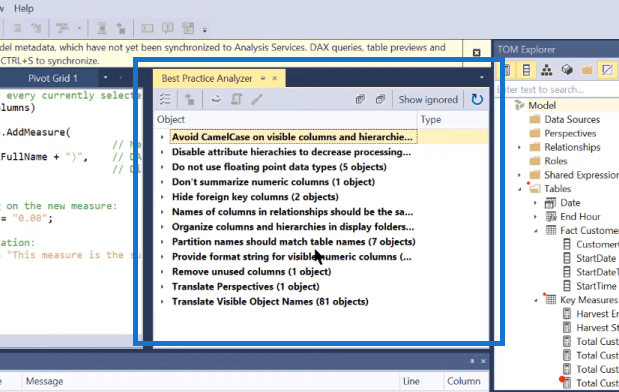Expand the Avoid CamelCase rule row
This screenshot has width=619, height=392.
tap(162, 137)
